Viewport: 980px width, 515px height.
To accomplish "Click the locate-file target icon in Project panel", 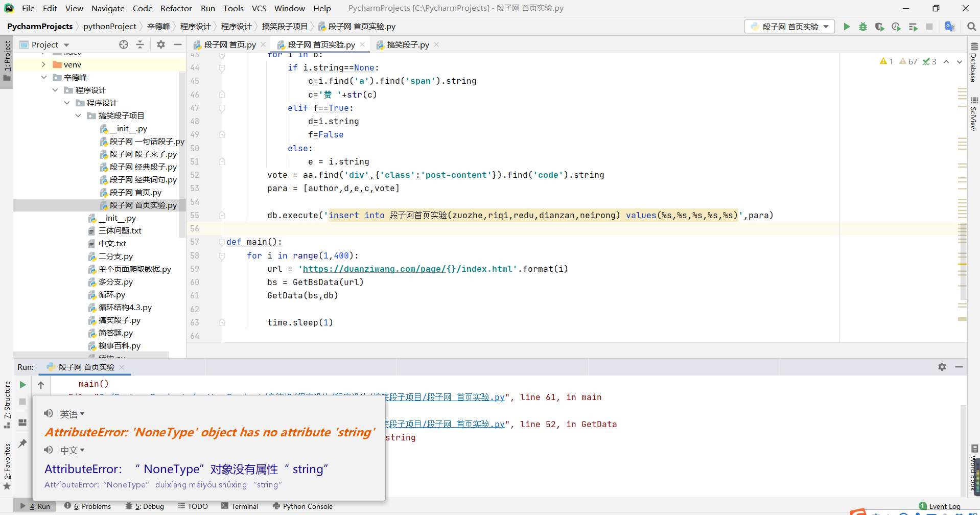I will tap(124, 44).
